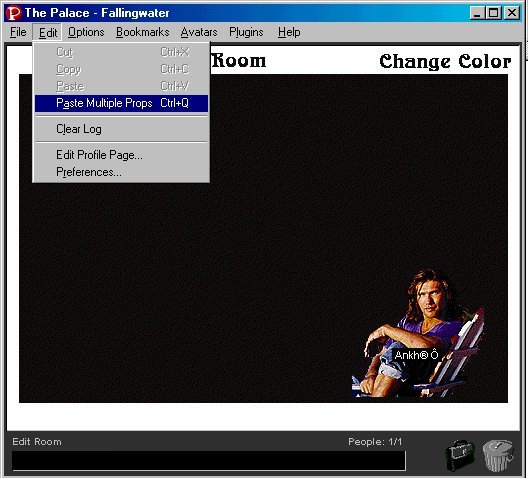Click the chat text input box
Image resolution: width=528 pixels, height=478 pixels.
[x=209, y=460]
